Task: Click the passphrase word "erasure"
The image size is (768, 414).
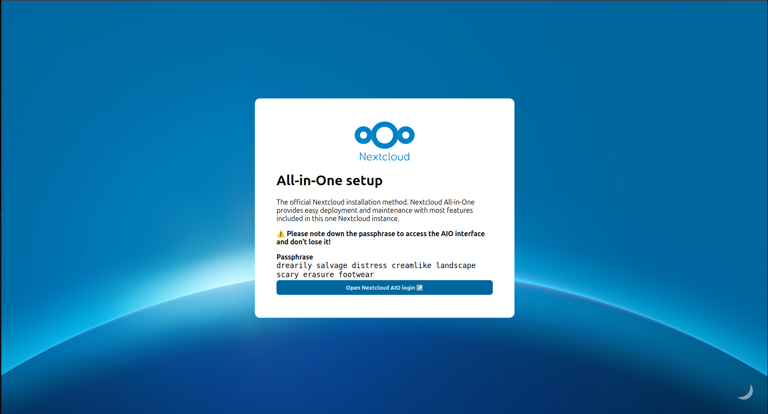Action: click(318, 275)
